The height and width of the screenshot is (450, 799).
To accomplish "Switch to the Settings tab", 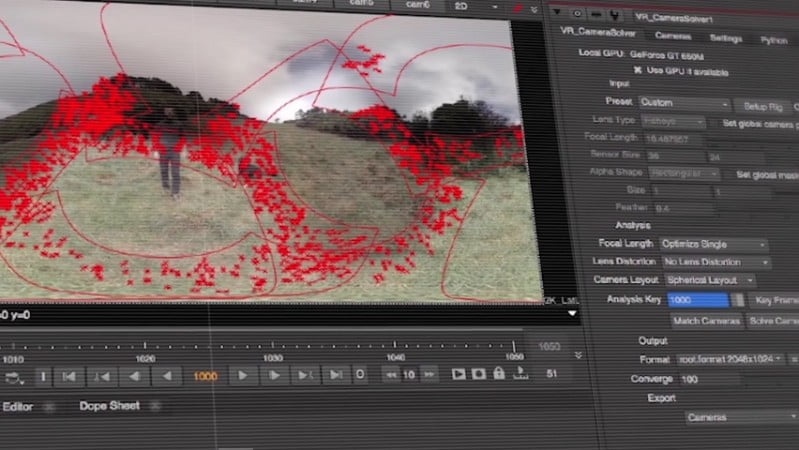I will point(726,38).
